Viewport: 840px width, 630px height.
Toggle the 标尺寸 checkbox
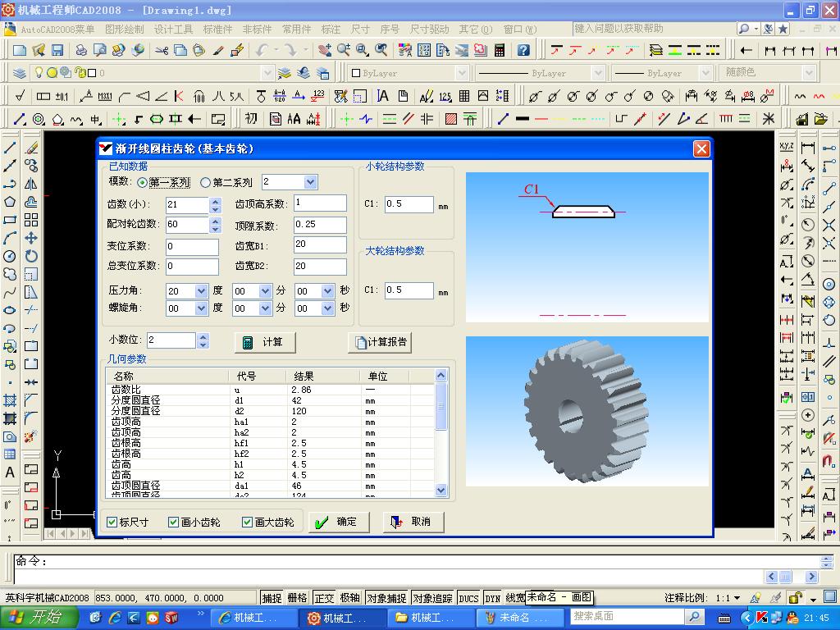(x=112, y=522)
